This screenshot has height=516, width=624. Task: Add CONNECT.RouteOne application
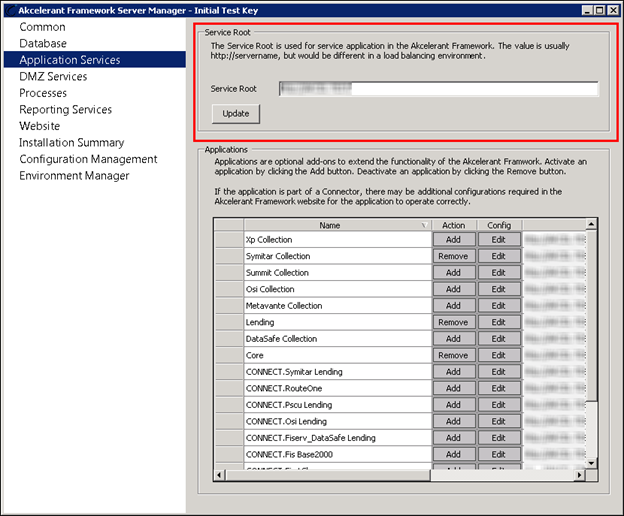(x=453, y=389)
